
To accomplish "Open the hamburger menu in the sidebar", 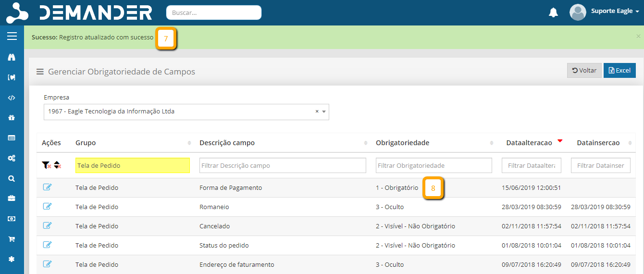I will click(12, 37).
